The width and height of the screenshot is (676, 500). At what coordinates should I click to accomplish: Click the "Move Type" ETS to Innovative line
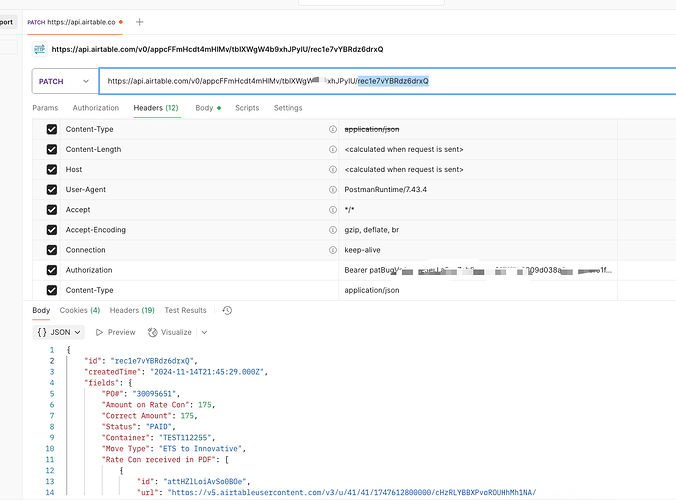pos(173,449)
